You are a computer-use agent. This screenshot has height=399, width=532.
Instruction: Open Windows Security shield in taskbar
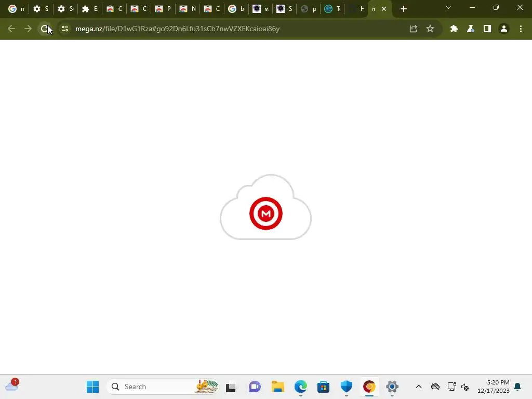[347, 387]
